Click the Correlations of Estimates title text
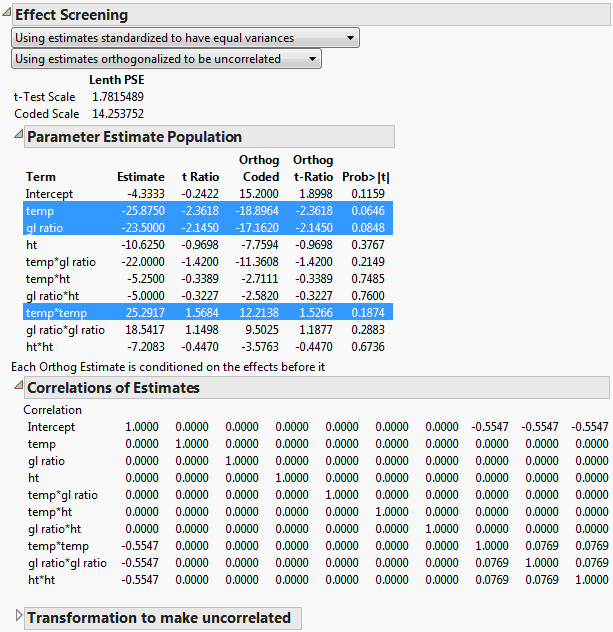The height and width of the screenshot is (632, 613). pyautogui.click(x=113, y=388)
